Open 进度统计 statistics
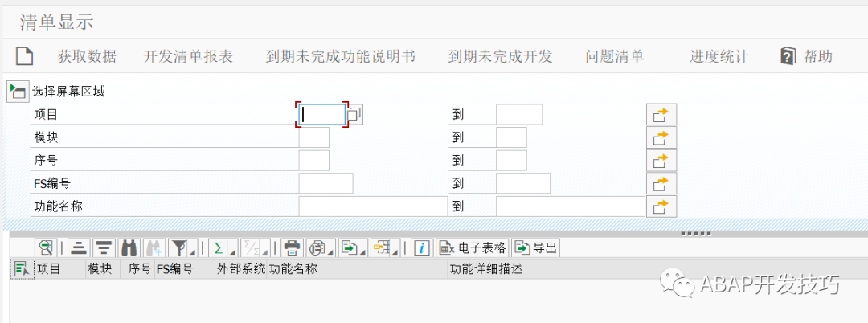The image size is (868, 323). pyautogui.click(x=719, y=56)
